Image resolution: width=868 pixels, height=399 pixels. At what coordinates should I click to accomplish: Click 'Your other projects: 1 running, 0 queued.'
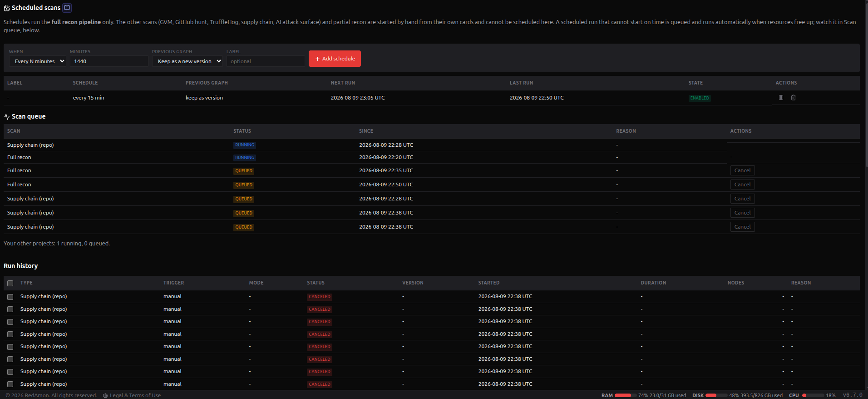coord(57,244)
